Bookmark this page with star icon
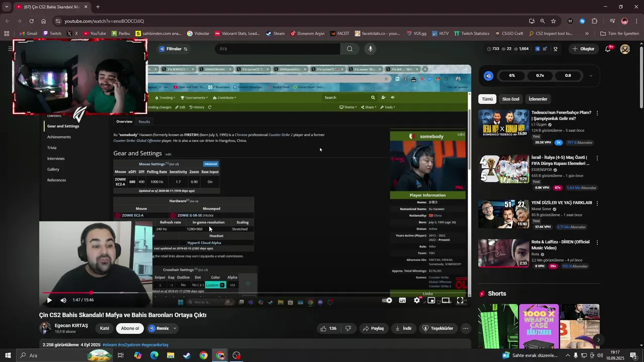This screenshot has height=362, width=644. pyautogui.click(x=553, y=21)
